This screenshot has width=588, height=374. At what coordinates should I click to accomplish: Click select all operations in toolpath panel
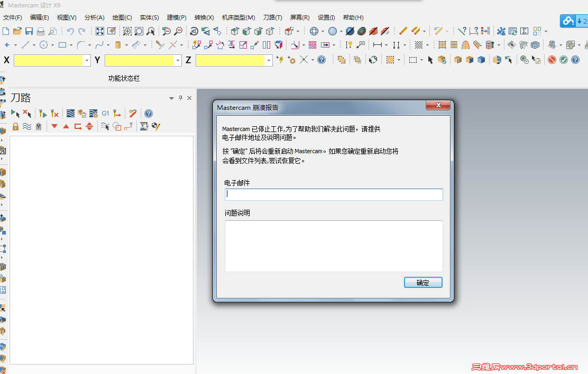click(15, 114)
